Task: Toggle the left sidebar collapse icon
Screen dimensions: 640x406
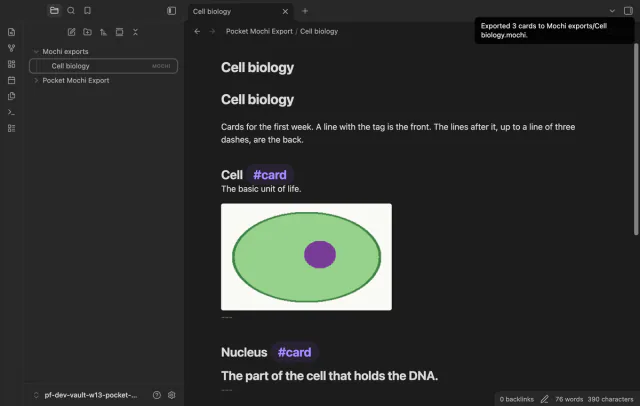Action: [x=171, y=11]
